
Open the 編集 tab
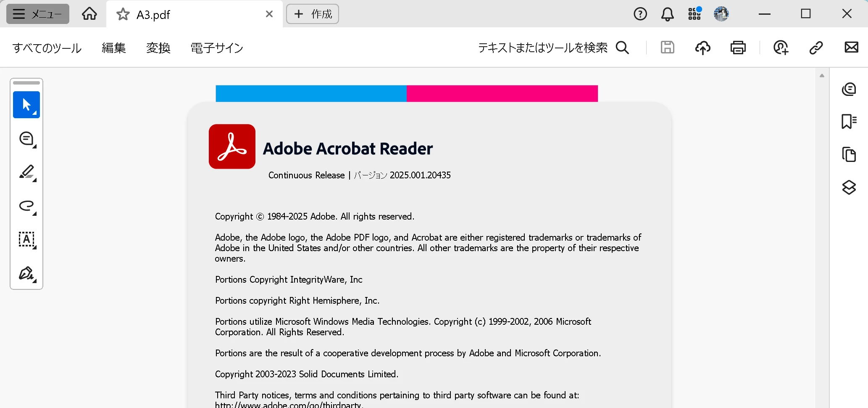114,48
